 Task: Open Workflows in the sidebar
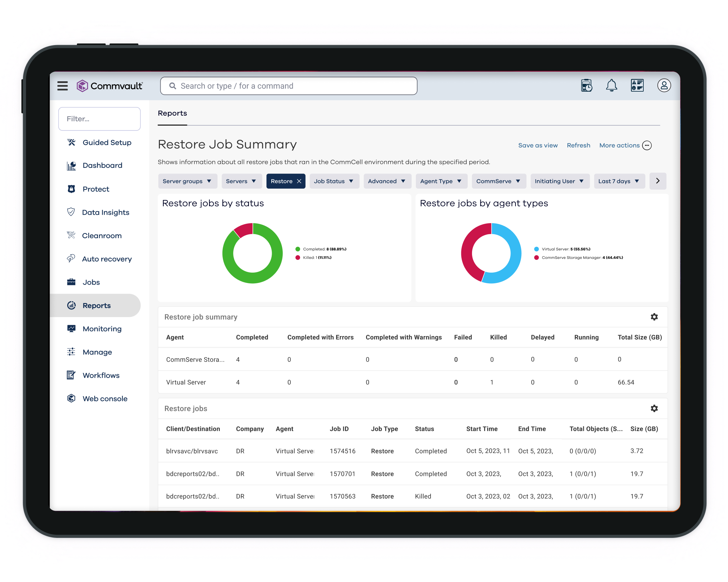pos(101,375)
